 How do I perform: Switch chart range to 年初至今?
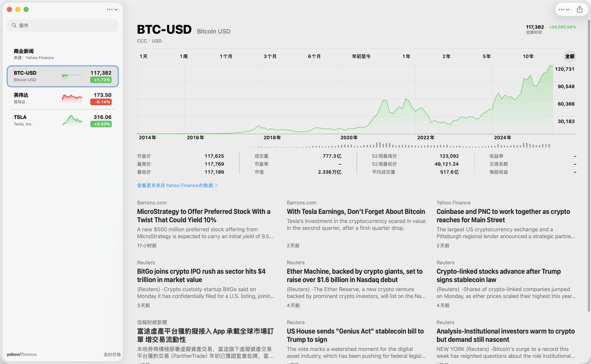(x=361, y=57)
